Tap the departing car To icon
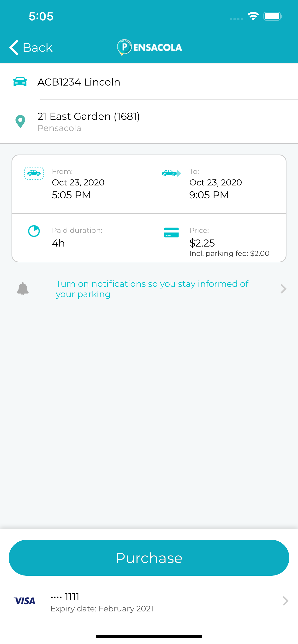The width and height of the screenshot is (298, 644). pyautogui.click(x=171, y=173)
